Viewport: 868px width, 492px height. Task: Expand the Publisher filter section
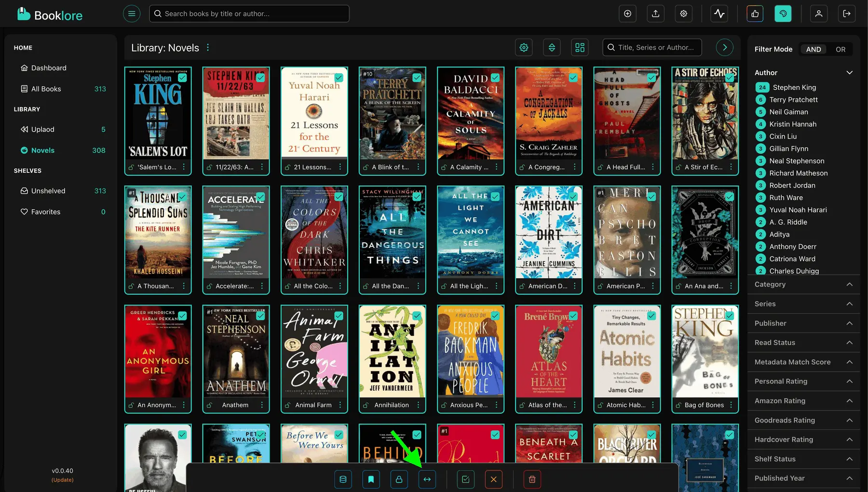pos(803,323)
